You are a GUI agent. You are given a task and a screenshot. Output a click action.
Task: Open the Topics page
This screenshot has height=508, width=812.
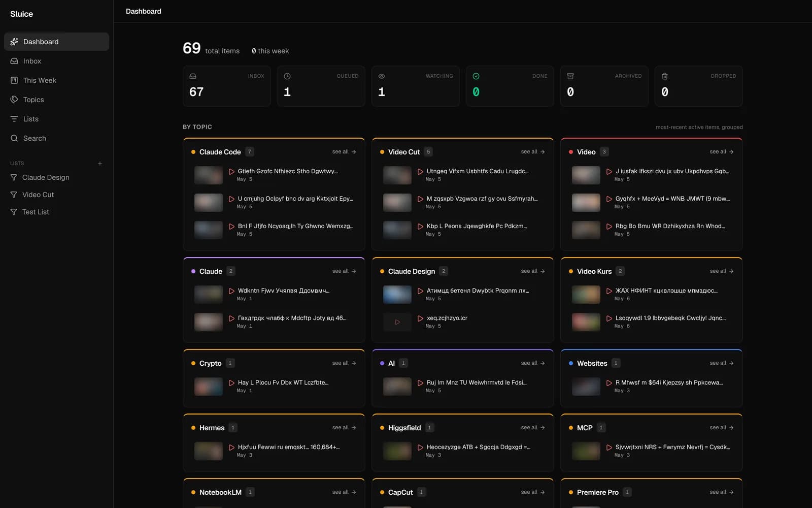[x=56, y=100]
